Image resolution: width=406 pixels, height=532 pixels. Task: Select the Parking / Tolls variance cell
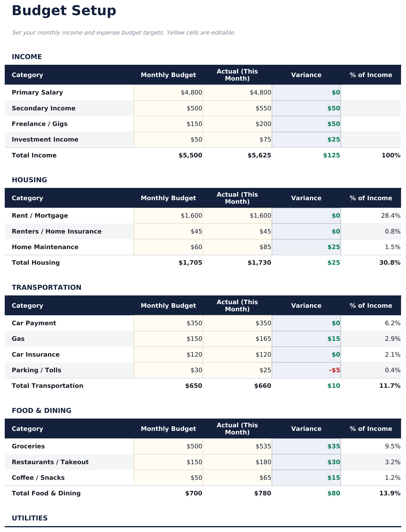point(306,370)
